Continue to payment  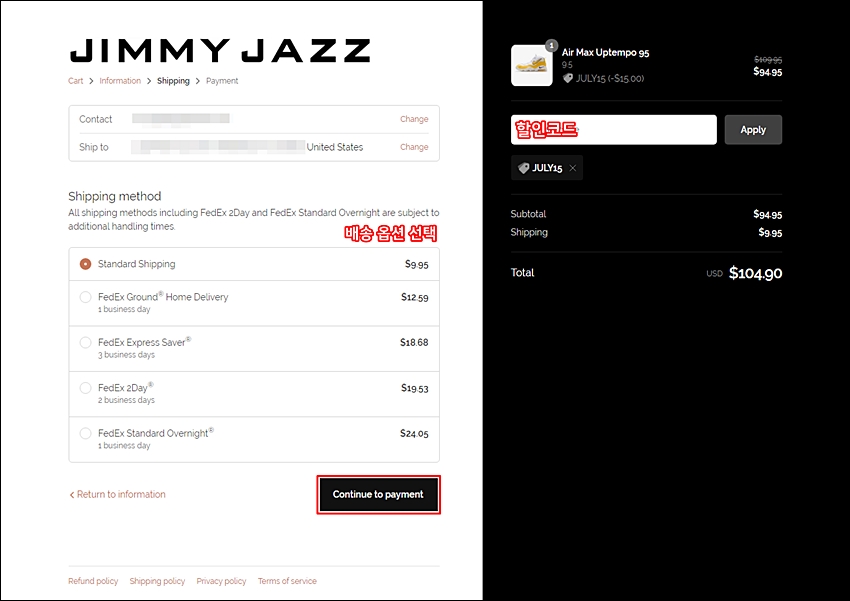point(378,494)
